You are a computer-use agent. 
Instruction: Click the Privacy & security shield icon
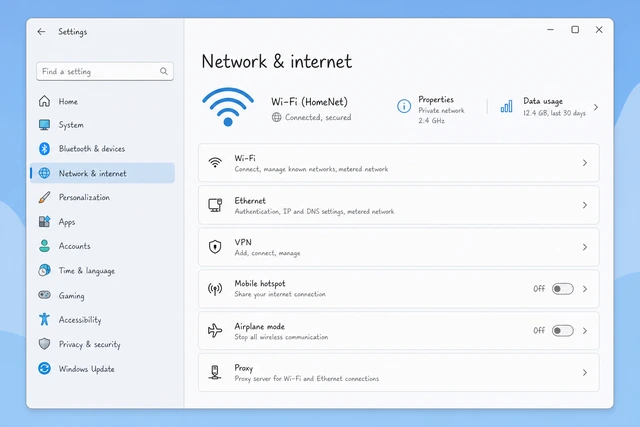pyautogui.click(x=44, y=344)
